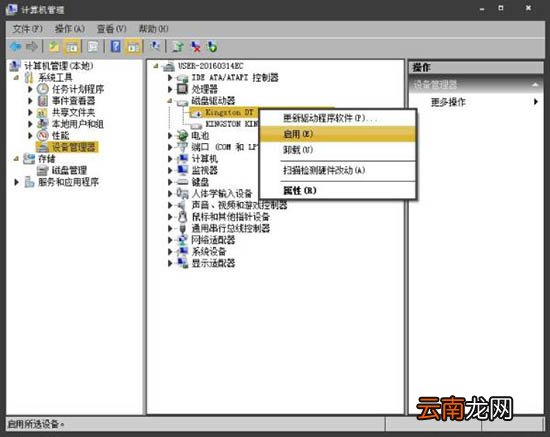This screenshot has width=550, height=437.
Task: Select 设备管理器 in the left tree
Action: tap(74, 147)
